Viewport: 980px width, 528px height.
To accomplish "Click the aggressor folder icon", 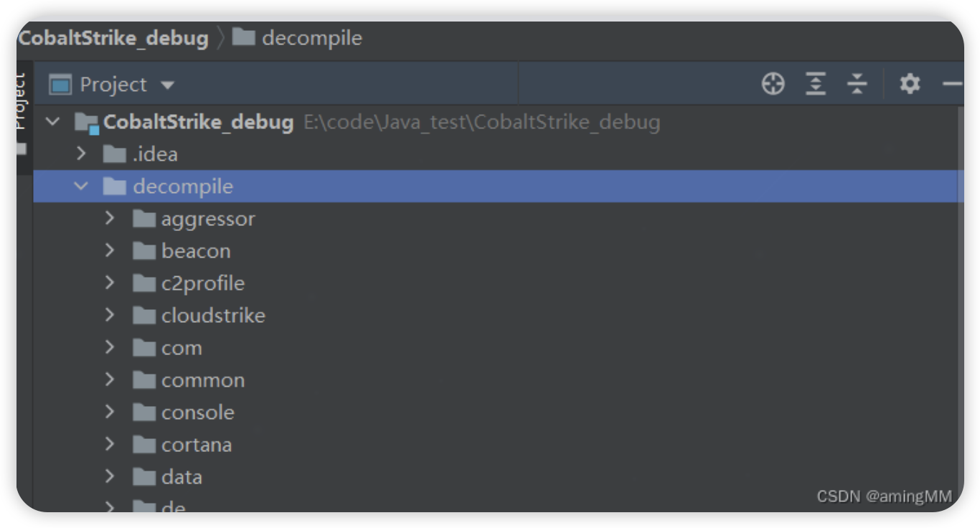I will [144, 219].
